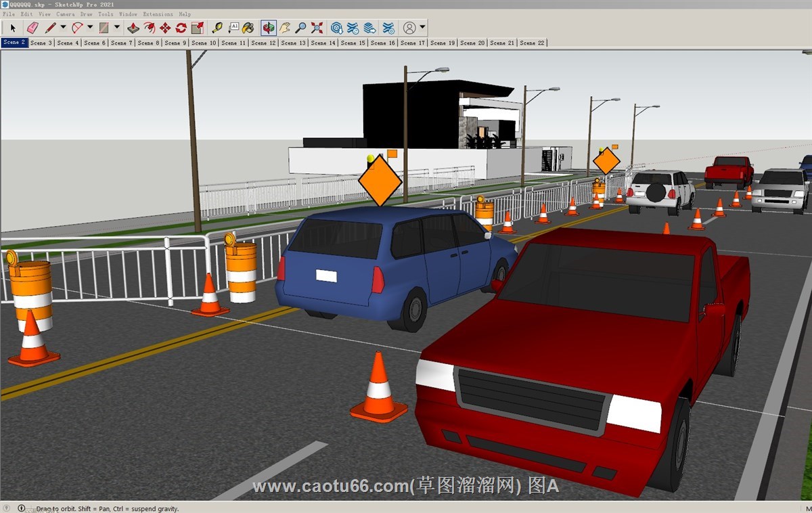Image resolution: width=812 pixels, height=513 pixels.
Task: Expand the Line tool dropdown arrow
Action: [63, 28]
